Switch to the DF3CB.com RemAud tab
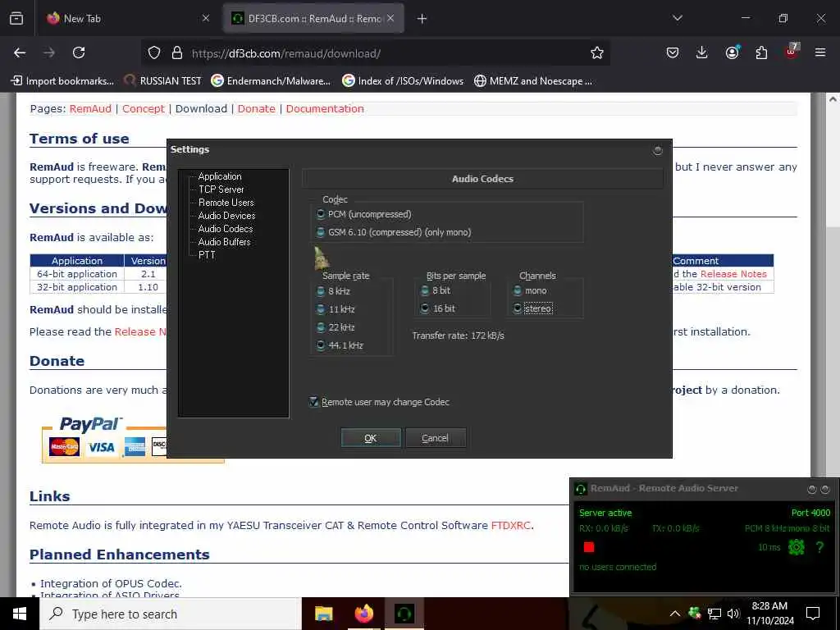This screenshot has width=840, height=630. pos(313,19)
